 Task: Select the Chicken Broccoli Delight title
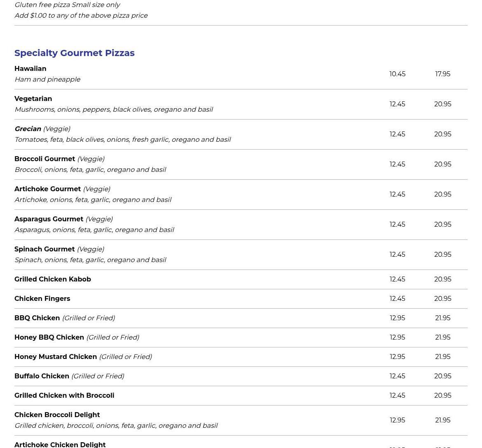[57, 415]
